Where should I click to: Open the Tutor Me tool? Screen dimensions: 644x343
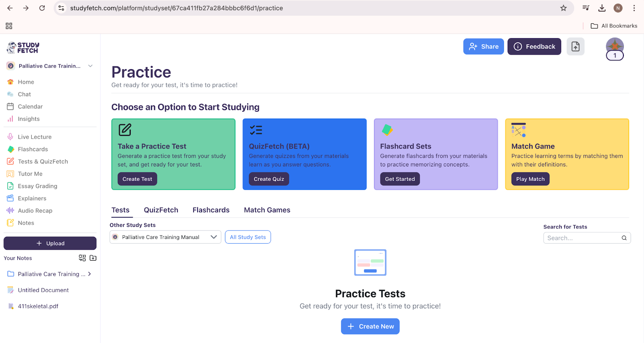(30, 174)
